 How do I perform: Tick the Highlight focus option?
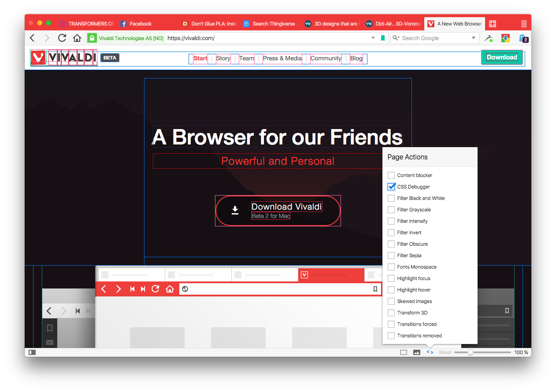point(391,278)
